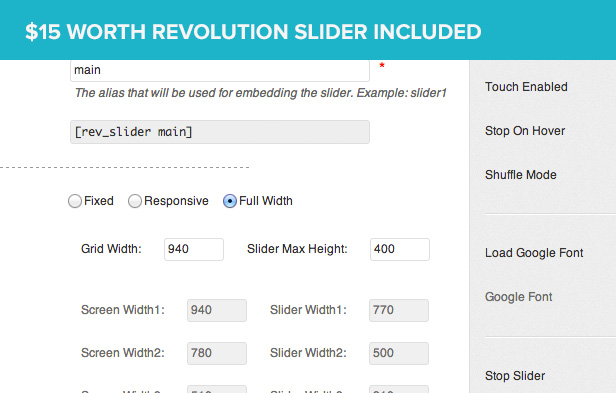
Task: Click the Revolution Slider Included banner heading
Action: [253, 32]
